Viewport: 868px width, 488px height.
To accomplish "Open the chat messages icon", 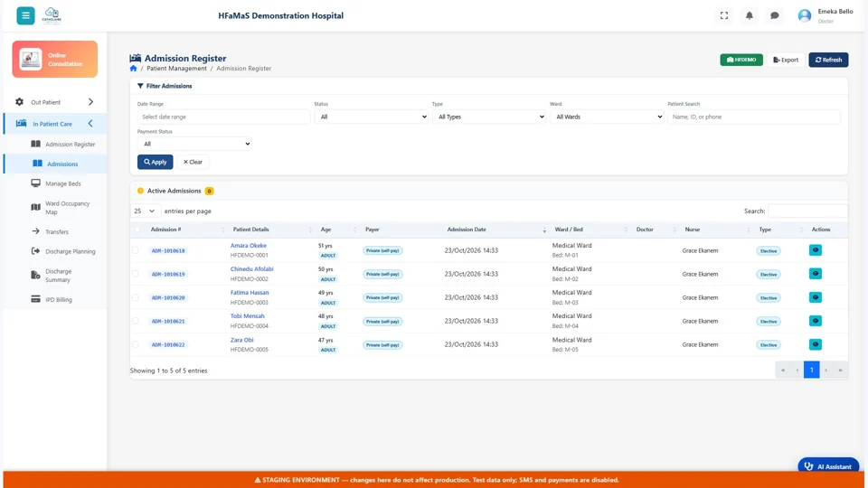I will click(x=775, y=15).
